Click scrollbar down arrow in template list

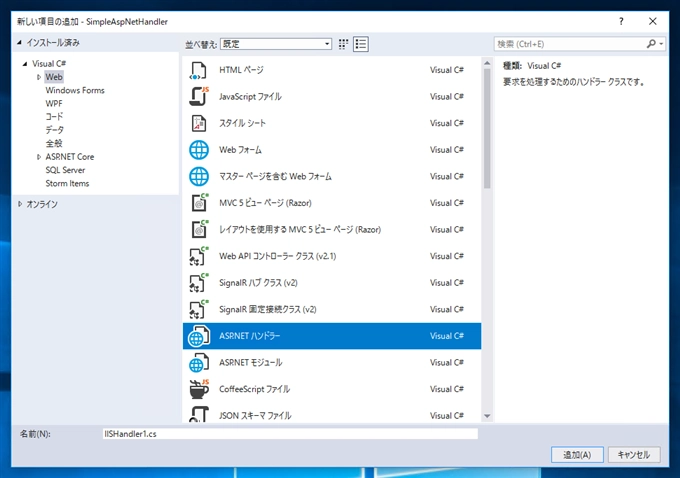[487, 416]
